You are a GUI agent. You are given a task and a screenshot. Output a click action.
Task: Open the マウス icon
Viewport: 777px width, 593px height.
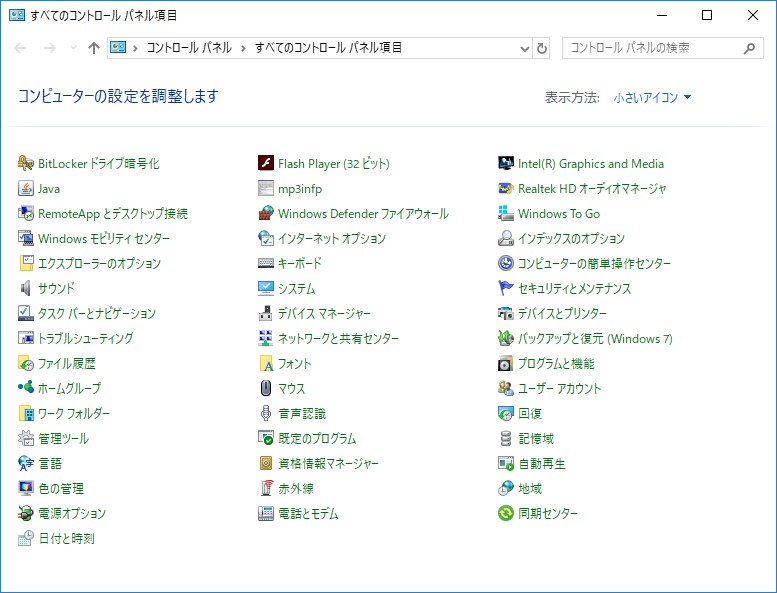click(x=266, y=389)
